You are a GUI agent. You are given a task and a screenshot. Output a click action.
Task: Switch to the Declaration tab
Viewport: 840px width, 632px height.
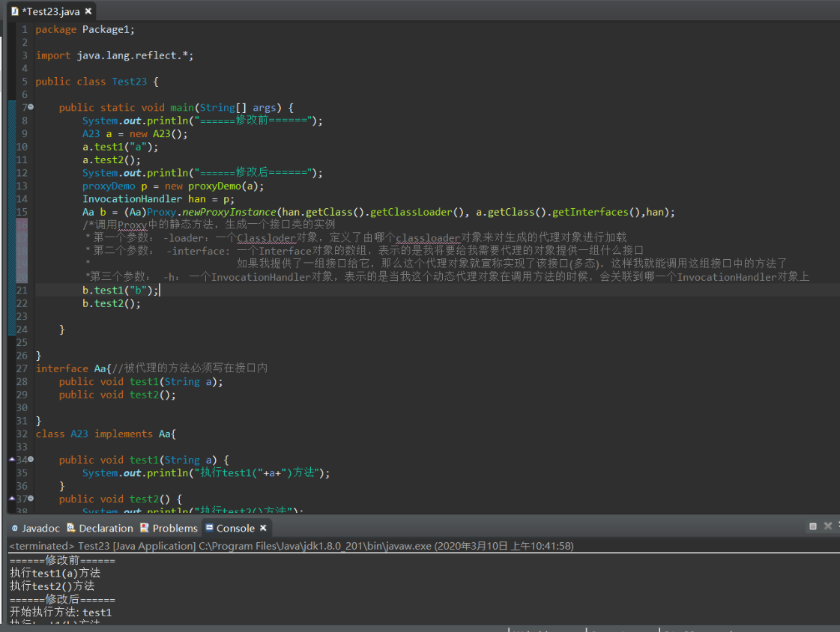click(x=106, y=528)
